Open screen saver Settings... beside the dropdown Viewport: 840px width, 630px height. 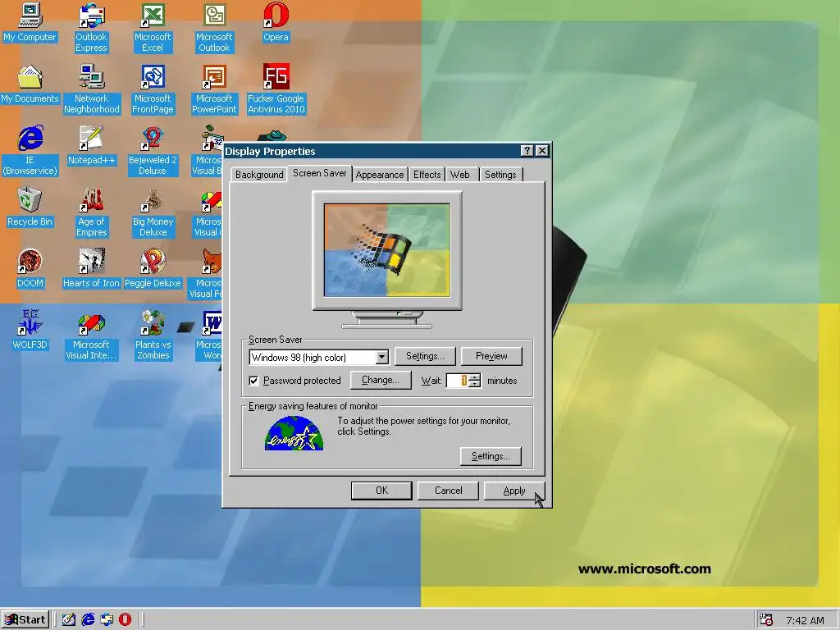pyautogui.click(x=425, y=356)
